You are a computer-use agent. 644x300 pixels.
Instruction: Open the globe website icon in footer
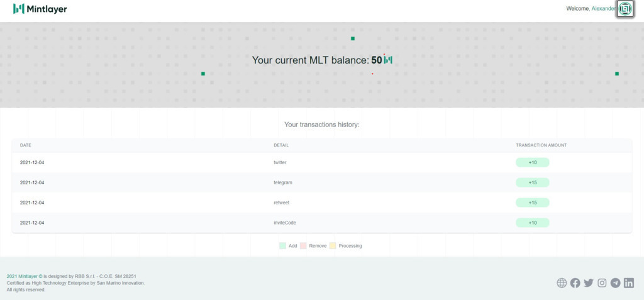tap(562, 283)
